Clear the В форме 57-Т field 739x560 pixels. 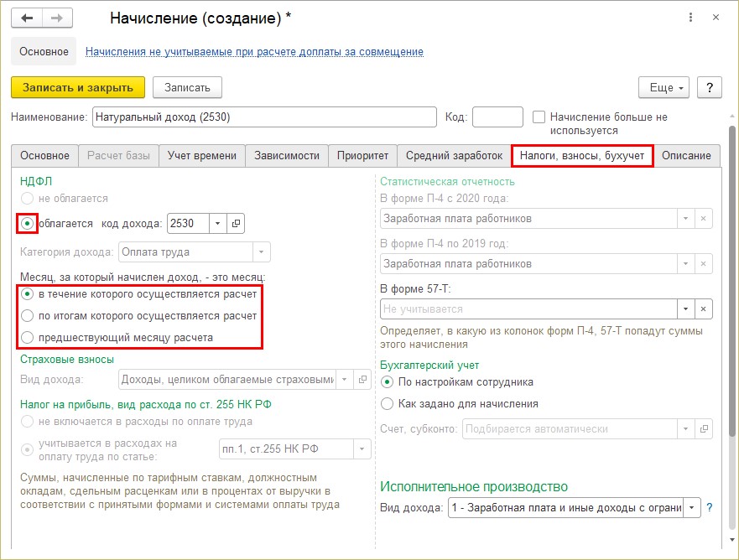(x=703, y=309)
